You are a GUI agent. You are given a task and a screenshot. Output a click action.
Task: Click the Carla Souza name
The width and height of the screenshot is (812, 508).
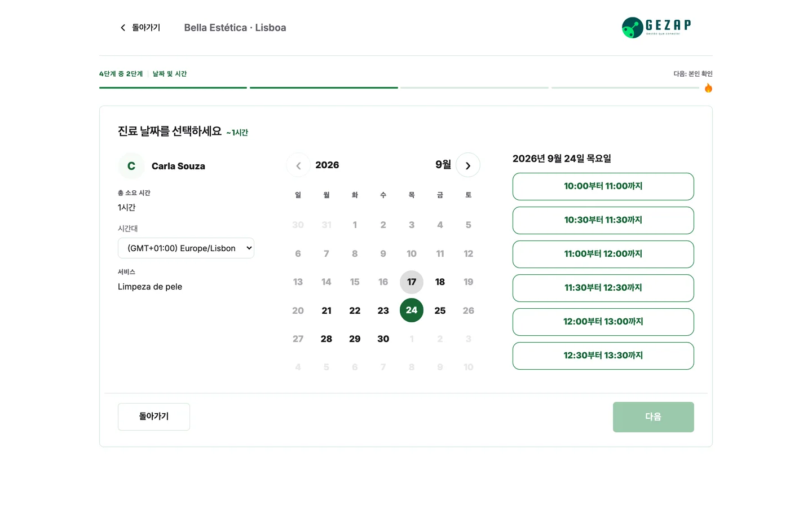(x=178, y=166)
